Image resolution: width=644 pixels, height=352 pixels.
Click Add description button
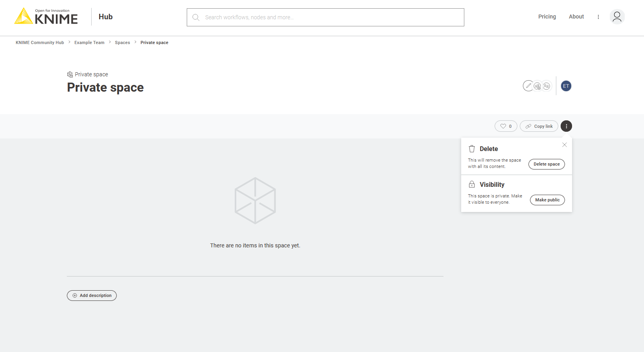(x=92, y=295)
